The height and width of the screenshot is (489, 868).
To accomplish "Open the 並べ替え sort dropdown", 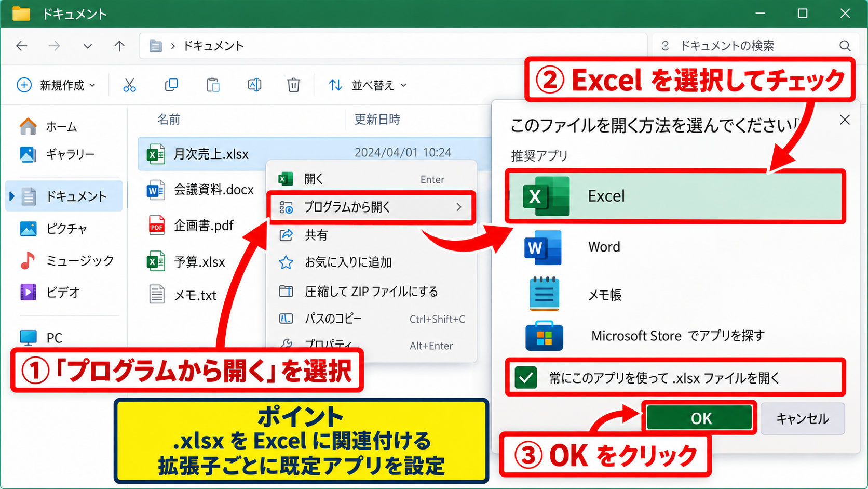I will [x=367, y=85].
